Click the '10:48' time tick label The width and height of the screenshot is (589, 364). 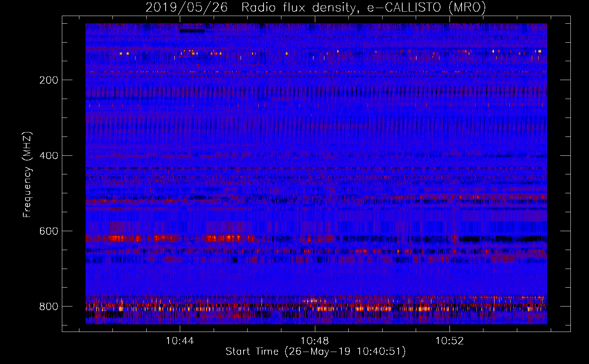tap(315, 341)
